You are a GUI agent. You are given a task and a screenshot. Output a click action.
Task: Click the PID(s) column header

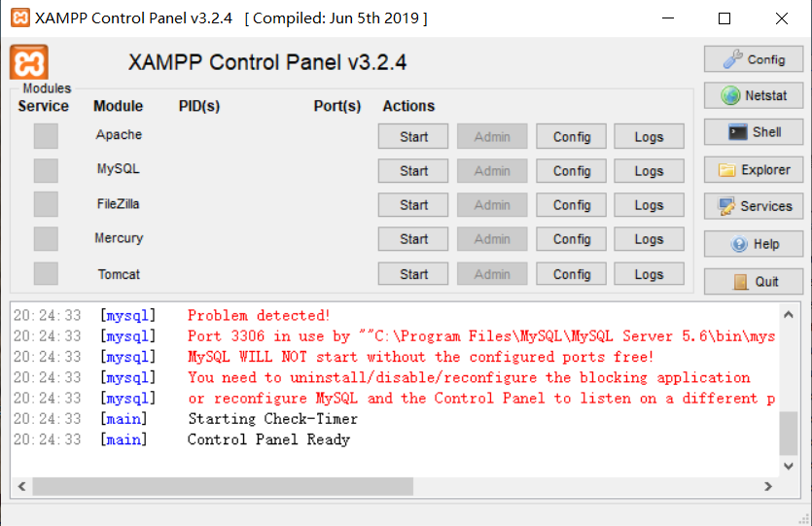(x=199, y=106)
